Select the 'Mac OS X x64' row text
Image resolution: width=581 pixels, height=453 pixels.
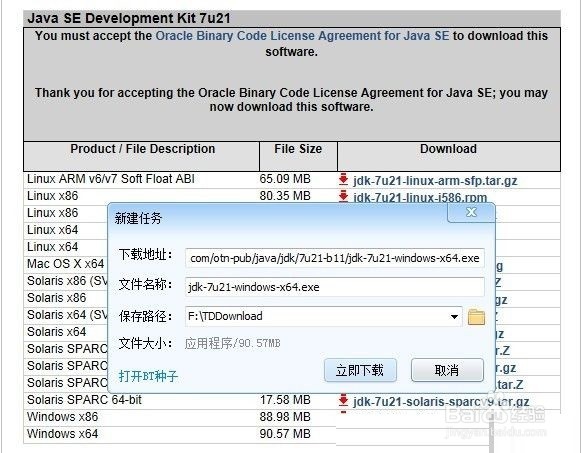[x=66, y=264]
